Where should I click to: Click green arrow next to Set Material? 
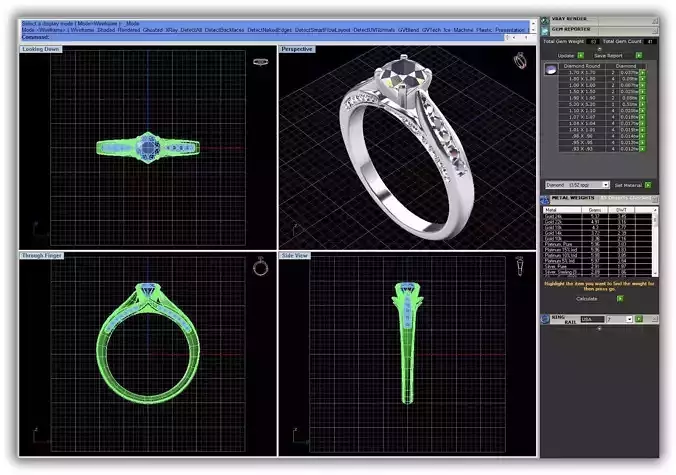[x=648, y=185]
